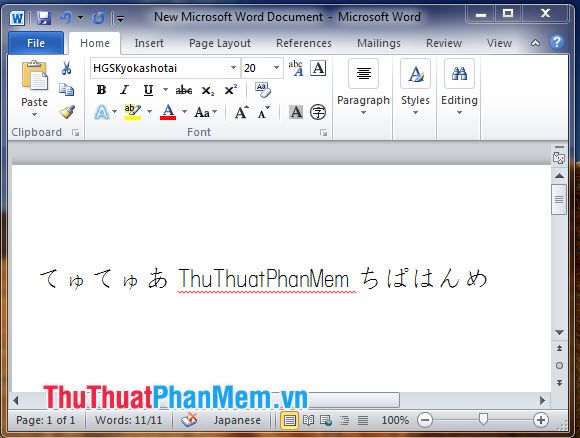This screenshot has width=580, height=438.
Task: Toggle Underline formatting
Action: click(x=148, y=90)
